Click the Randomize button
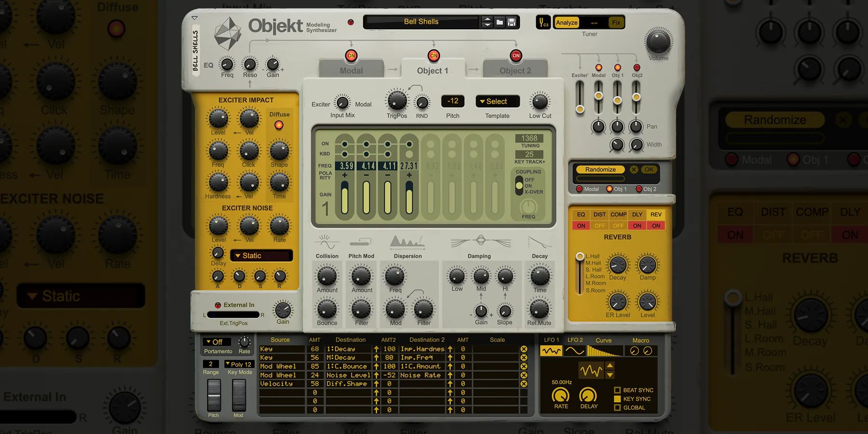The image size is (868, 434). 600,169
